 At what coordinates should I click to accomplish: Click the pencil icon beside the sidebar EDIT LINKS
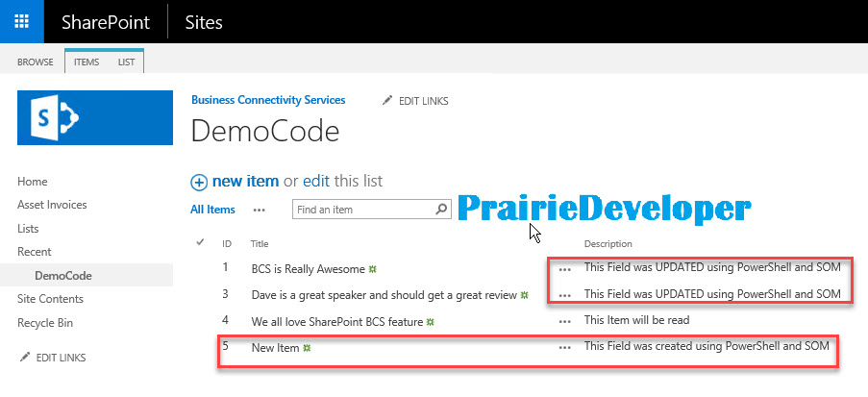click(x=25, y=358)
